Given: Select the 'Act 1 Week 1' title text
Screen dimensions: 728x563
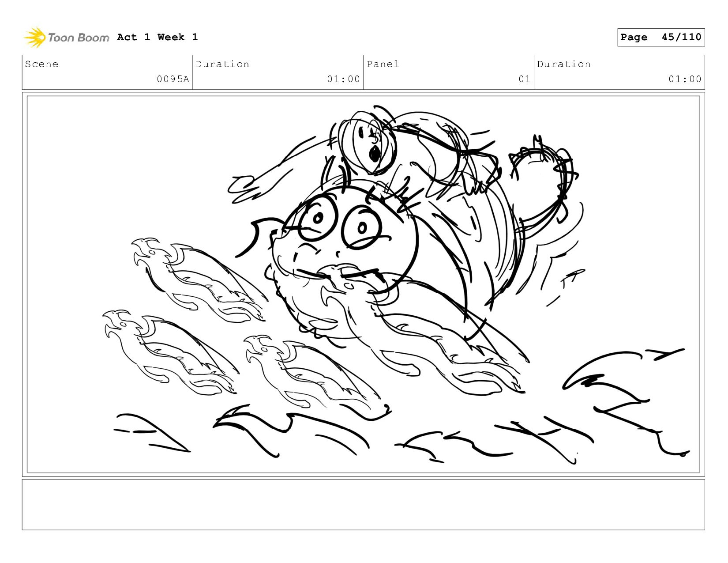Looking at the screenshot, I should [158, 37].
